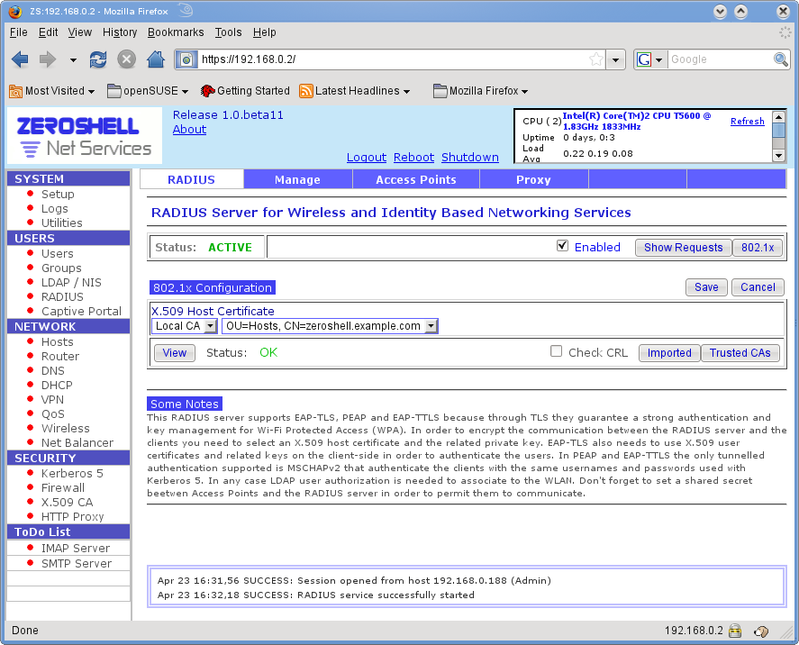The image size is (799, 645).
Task: Open the Most Visited bookmarks dropdown
Action: pos(52,91)
